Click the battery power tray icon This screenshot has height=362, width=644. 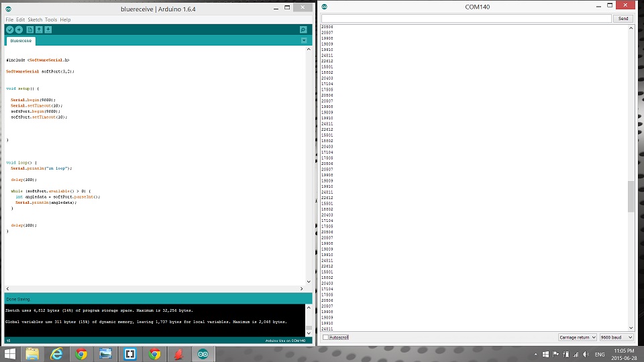tap(566, 354)
